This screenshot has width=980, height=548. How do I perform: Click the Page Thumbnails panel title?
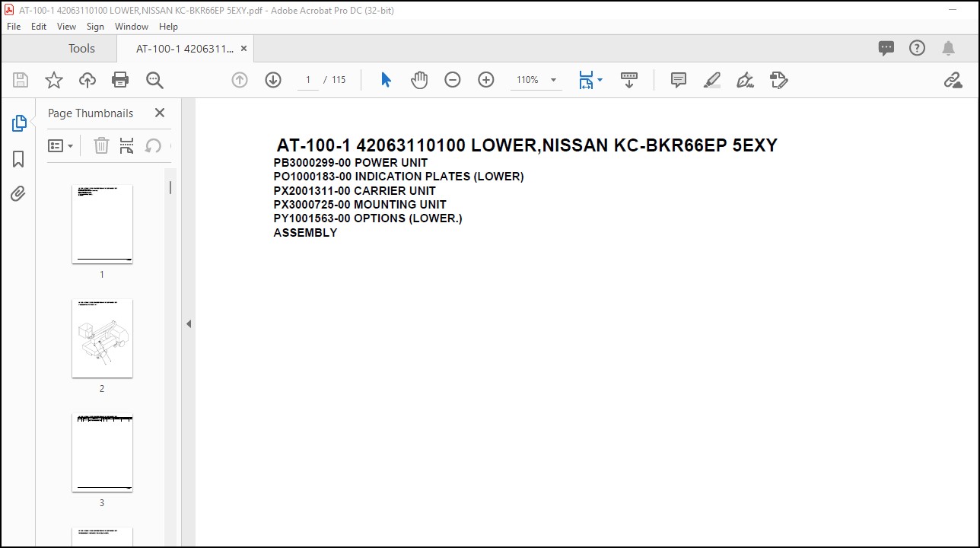click(91, 113)
